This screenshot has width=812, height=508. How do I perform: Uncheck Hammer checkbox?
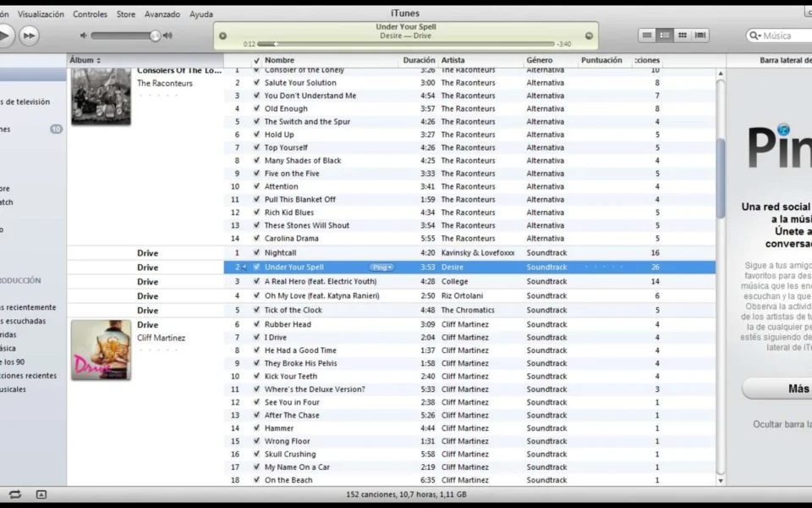(256, 428)
